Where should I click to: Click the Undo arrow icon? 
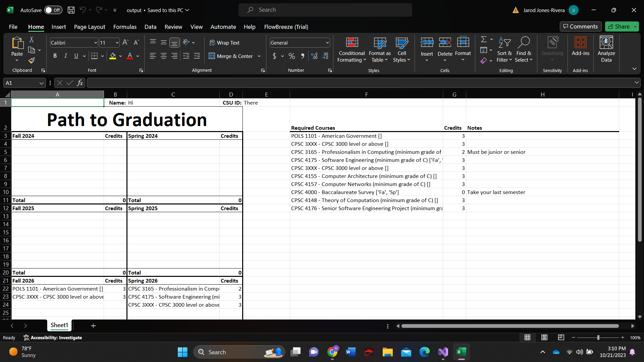pos(83,10)
